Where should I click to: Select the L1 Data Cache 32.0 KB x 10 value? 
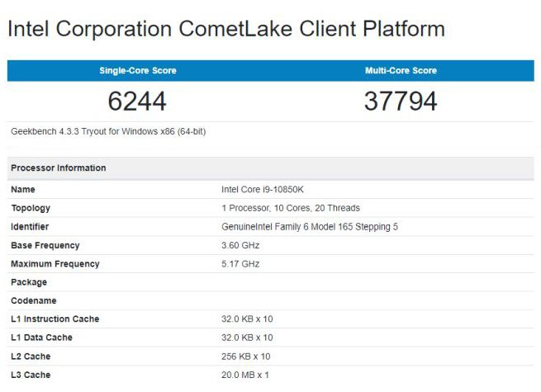pyautogui.click(x=247, y=338)
